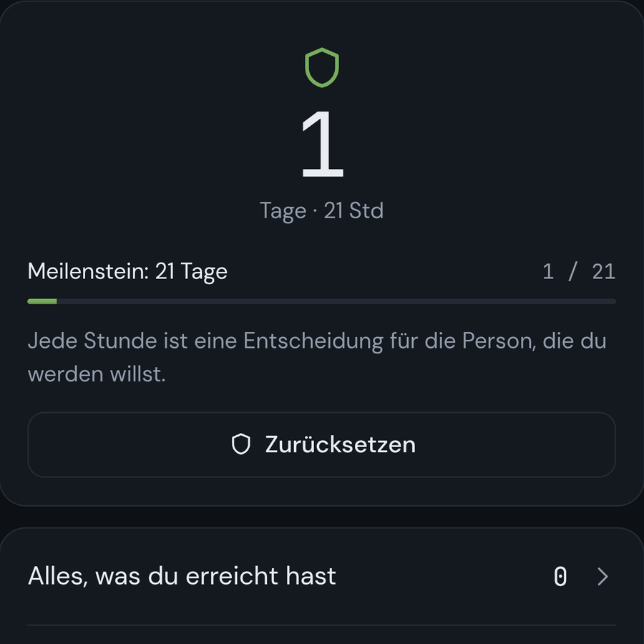Click the green filled part of milestone progress bar

click(42, 301)
